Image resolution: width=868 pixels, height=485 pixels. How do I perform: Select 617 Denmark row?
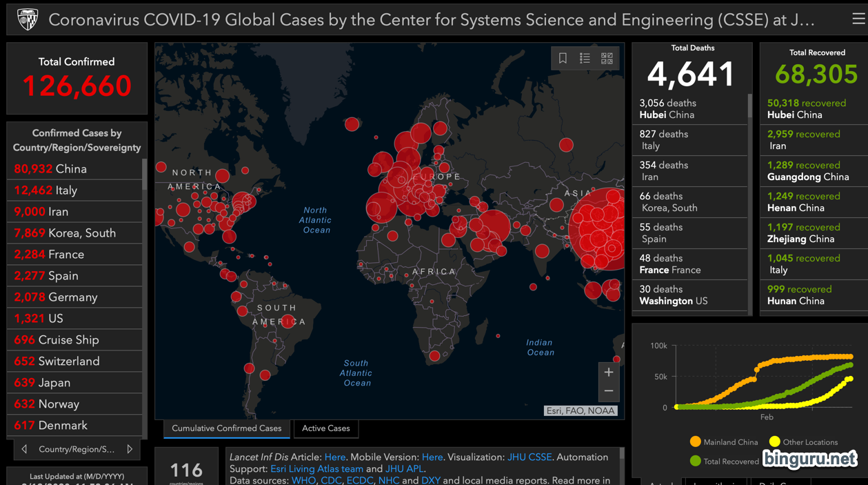click(x=74, y=426)
